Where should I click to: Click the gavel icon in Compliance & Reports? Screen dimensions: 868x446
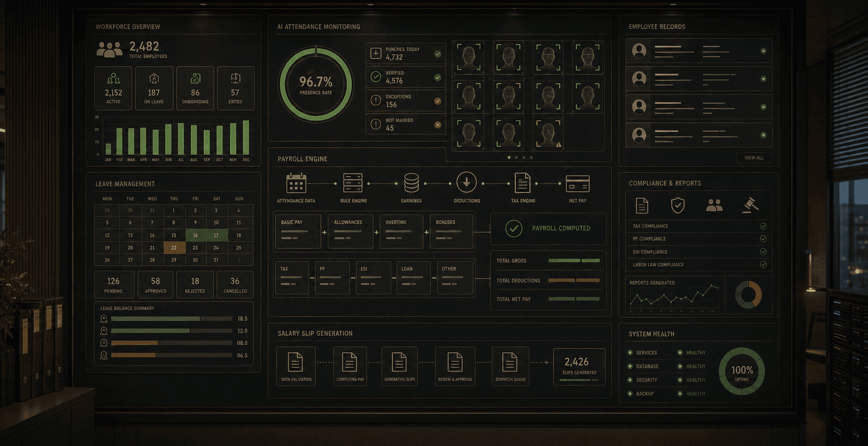(750, 205)
